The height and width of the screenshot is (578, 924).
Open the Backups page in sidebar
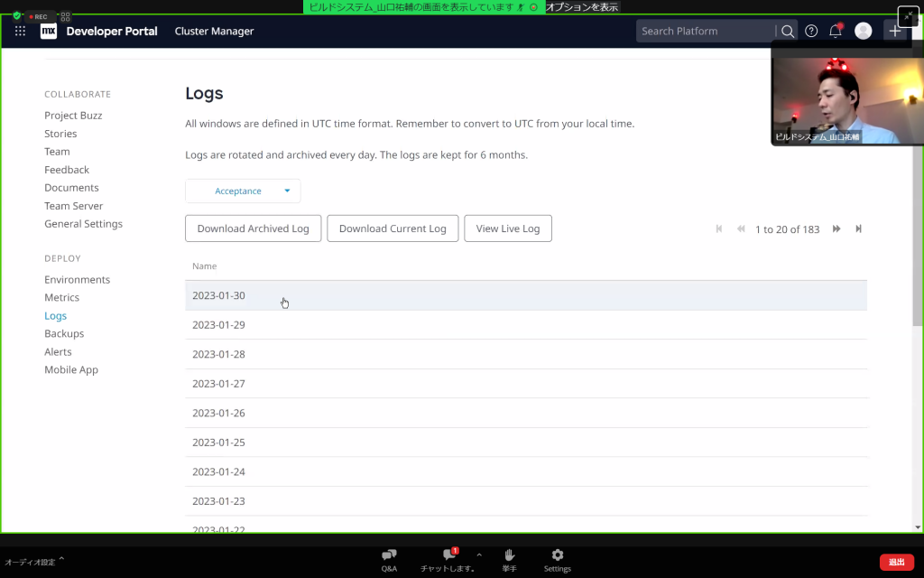pos(64,333)
